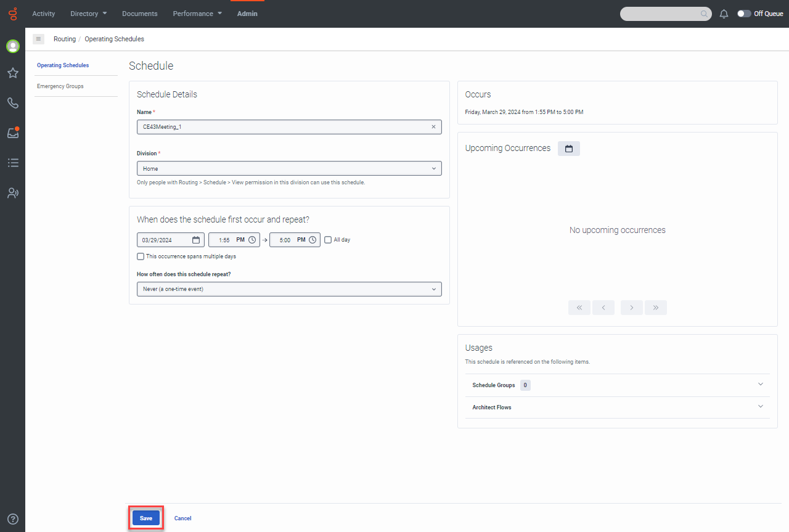Viewport: 789px width, 532px height.
Task: Clear the schedule name with X icon
Action: click(x=433, y=127)
